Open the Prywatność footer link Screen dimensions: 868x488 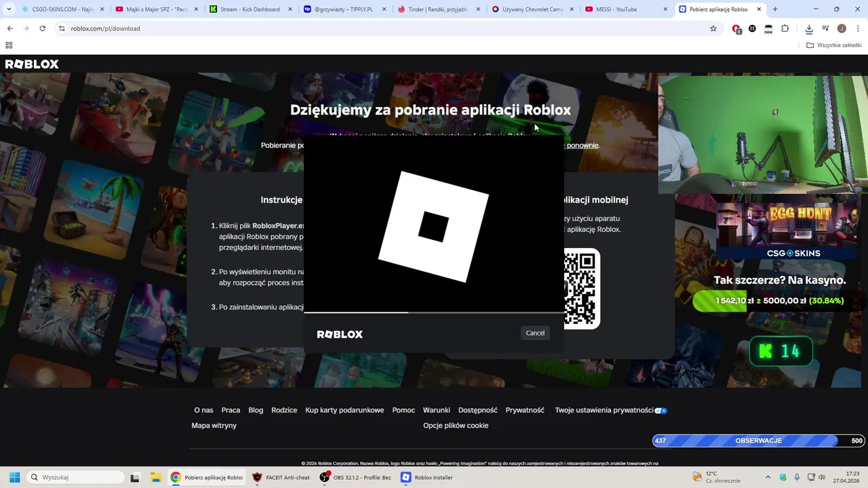[x=525, y=410]
